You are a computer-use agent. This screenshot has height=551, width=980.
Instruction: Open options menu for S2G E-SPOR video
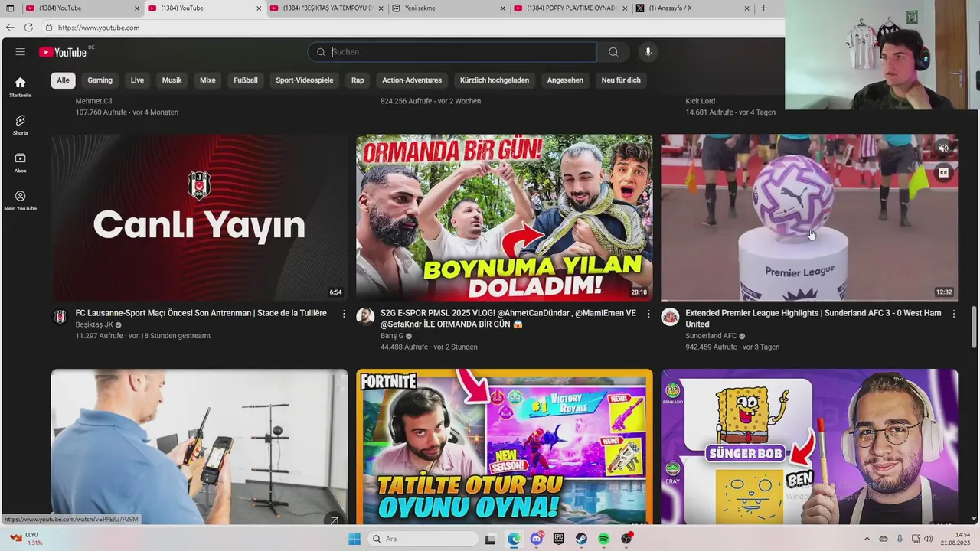(648, 314)
